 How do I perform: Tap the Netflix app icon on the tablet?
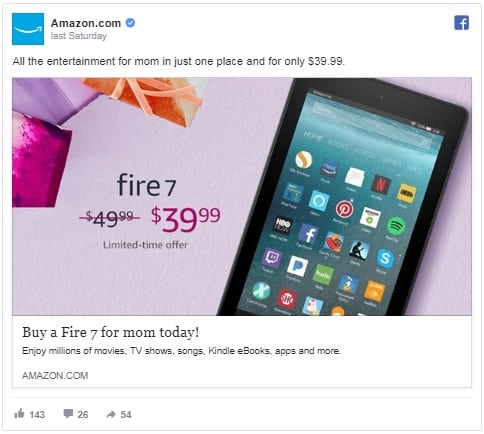tap(380, 184)
